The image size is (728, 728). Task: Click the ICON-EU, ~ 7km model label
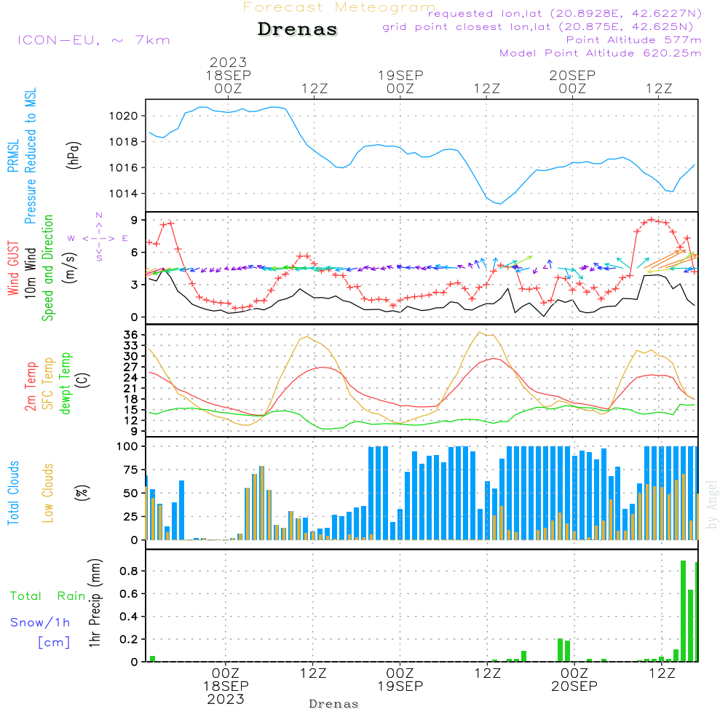click(x=93, y=40)
